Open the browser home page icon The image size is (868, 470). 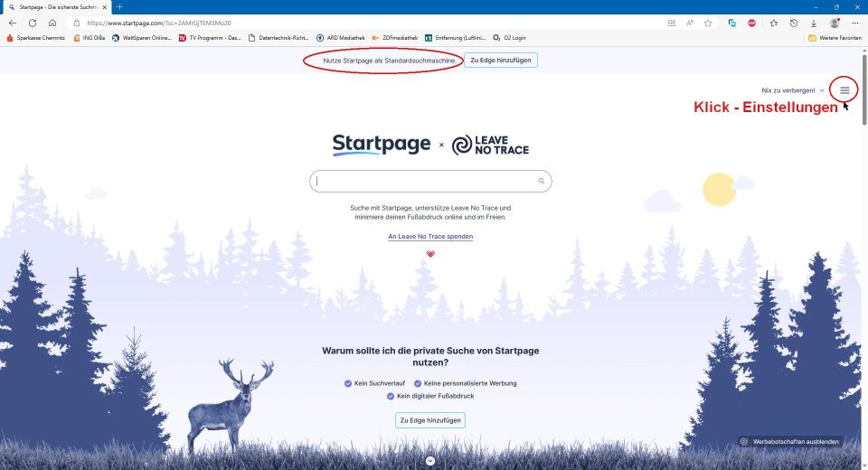(x=52, y=23)
